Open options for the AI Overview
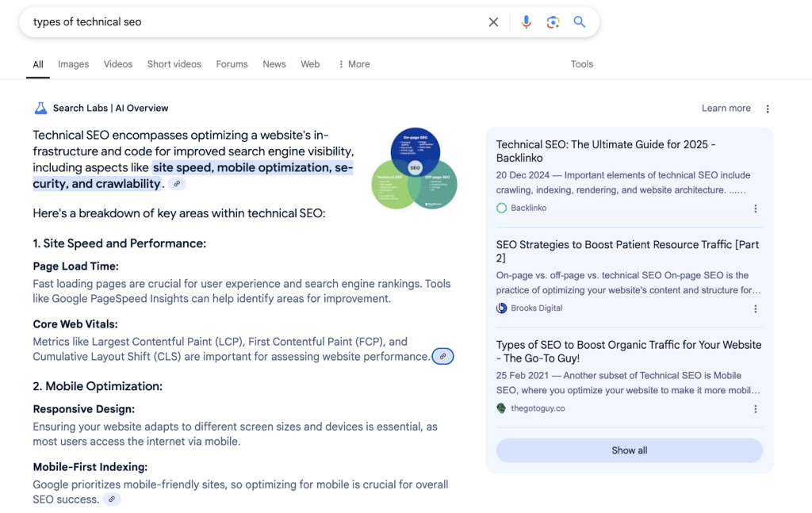The image size is (812, 513). [767, 108]
